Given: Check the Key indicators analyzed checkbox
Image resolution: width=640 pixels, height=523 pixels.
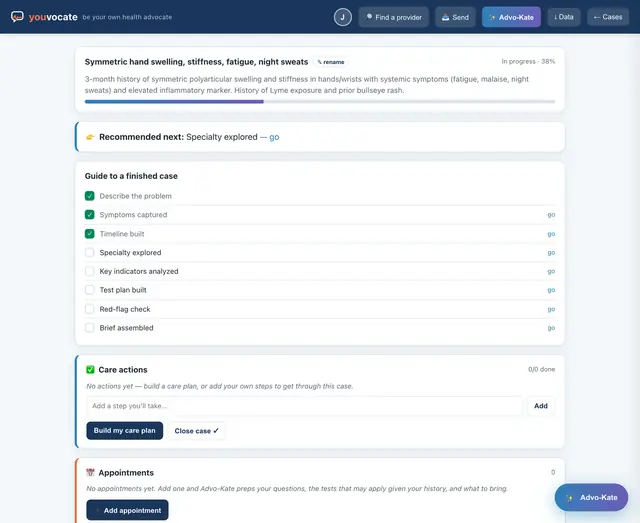Looking at the screenshot, I should 89,271.
